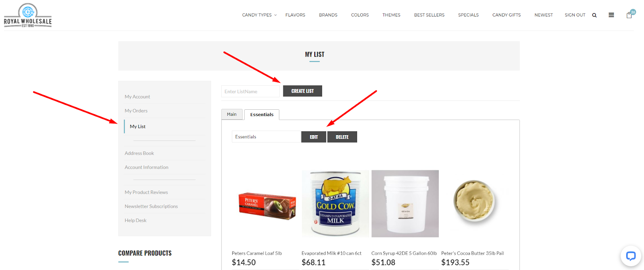
Task: View the Gold Cow evaporated milk image
Action: pyautogui.click(x=335, y=203)
